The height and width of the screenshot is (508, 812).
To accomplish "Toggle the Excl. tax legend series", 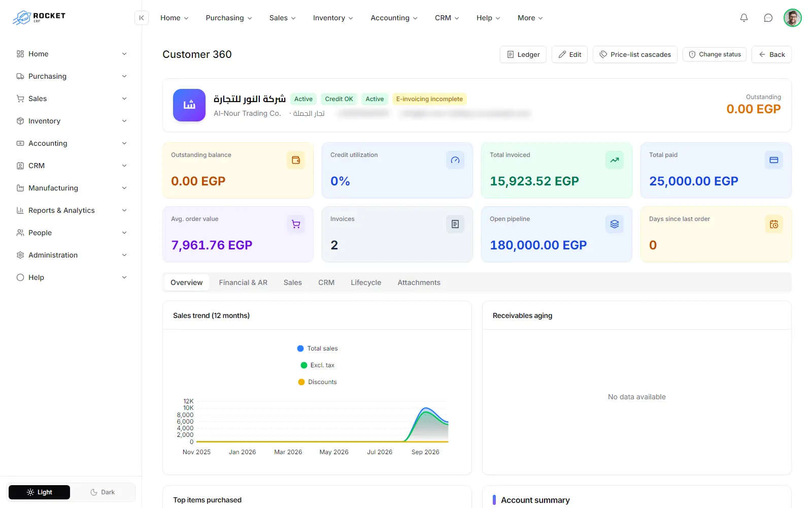I will tap(317, 365).
